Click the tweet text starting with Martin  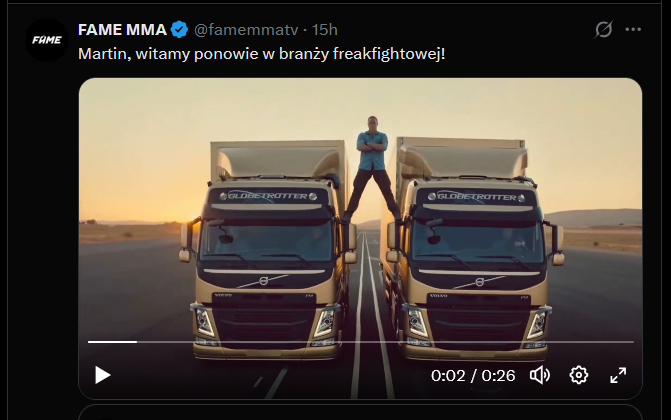[261, 52]
